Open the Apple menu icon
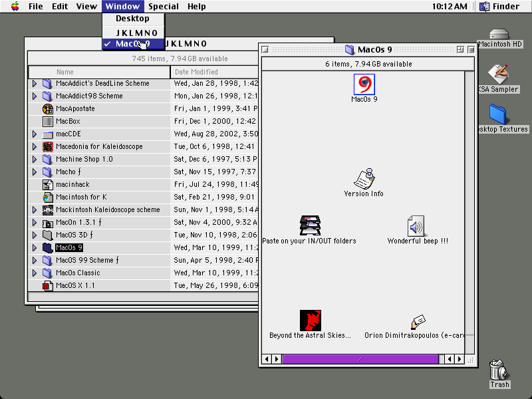This screenshot has width=532, height=399. pos(15,6)
